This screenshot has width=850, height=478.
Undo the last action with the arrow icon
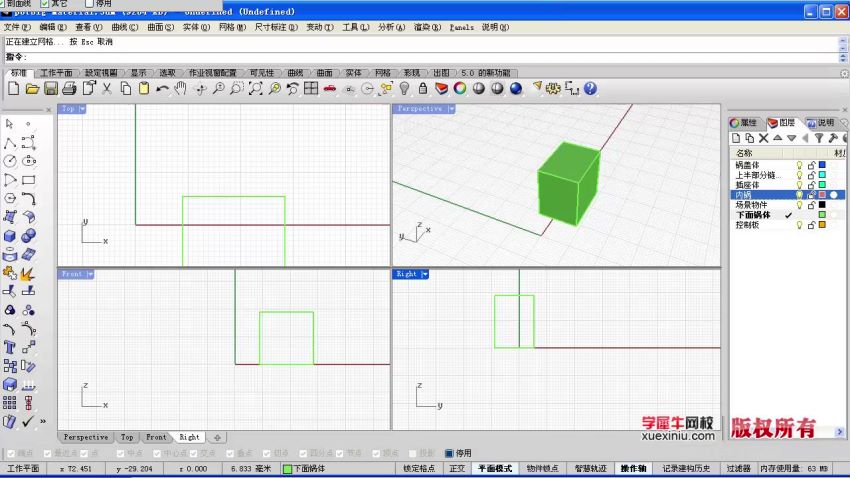click(x=162, y=88)
